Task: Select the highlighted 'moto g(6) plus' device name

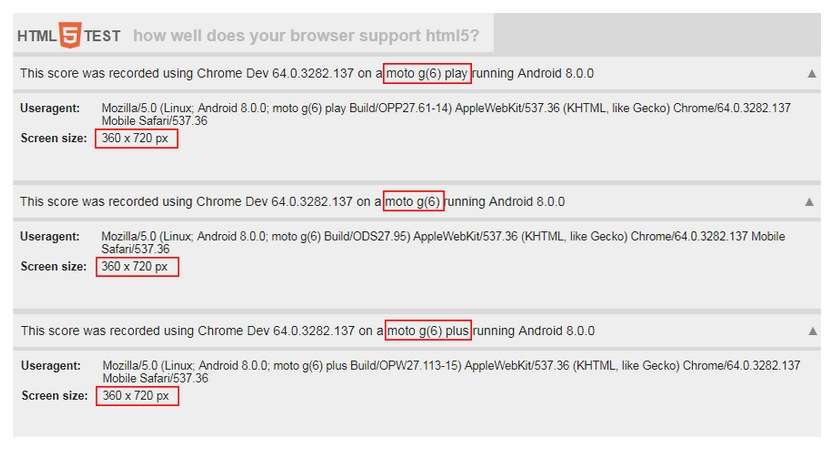Action: point(428,331)
